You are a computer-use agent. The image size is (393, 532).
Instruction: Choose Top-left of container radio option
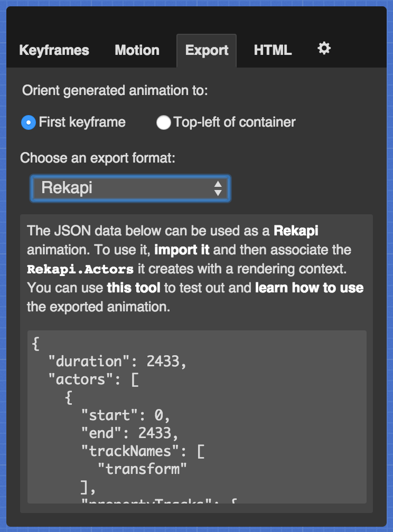point(164,122)
